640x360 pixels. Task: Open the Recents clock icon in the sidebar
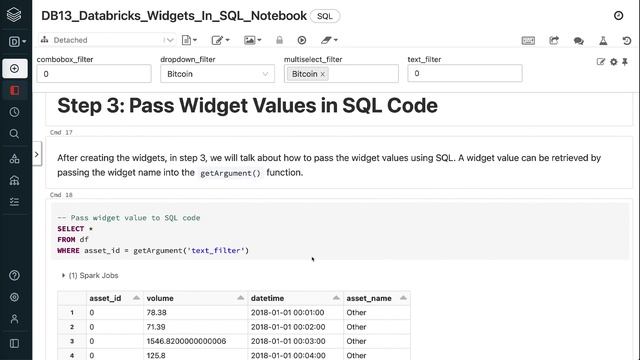14,112
